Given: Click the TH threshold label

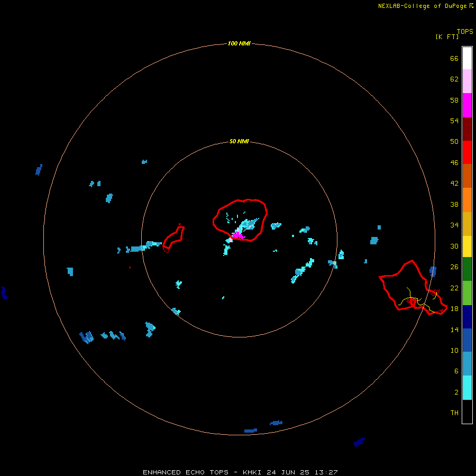Looking at the screenshot, I should pyautogui.click(x=454, y=413).
